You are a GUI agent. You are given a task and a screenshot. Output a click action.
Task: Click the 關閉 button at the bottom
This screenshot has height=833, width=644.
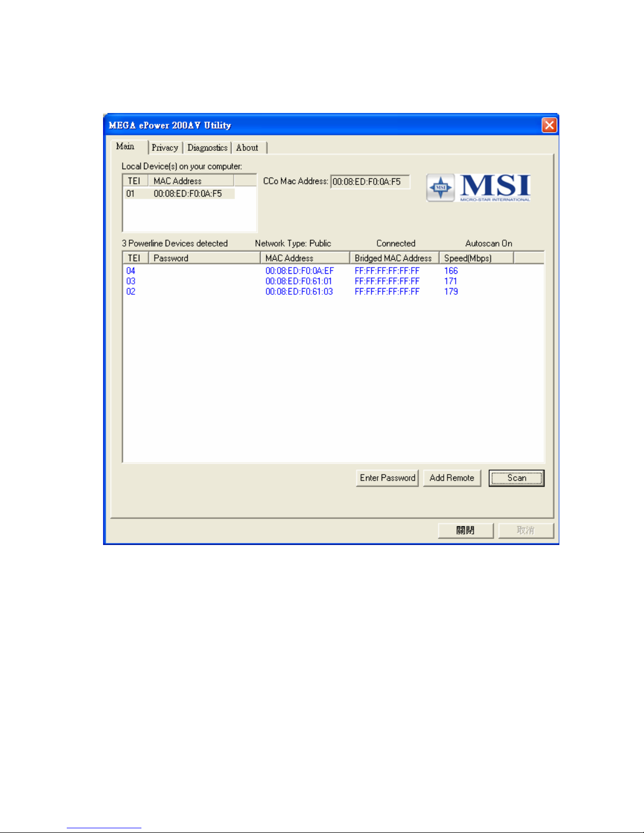[466, 530]
